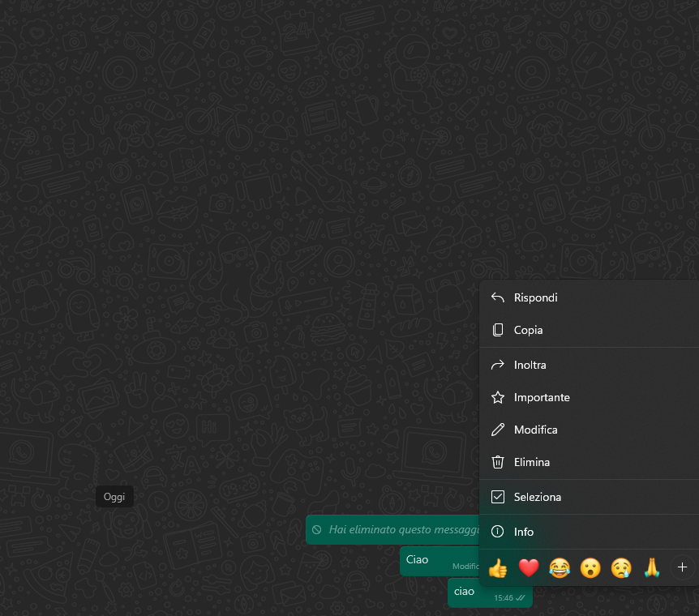Click the Rispondi reply arrow icon
The height and width of the screenshot is (616, 699).
[498, 297]
